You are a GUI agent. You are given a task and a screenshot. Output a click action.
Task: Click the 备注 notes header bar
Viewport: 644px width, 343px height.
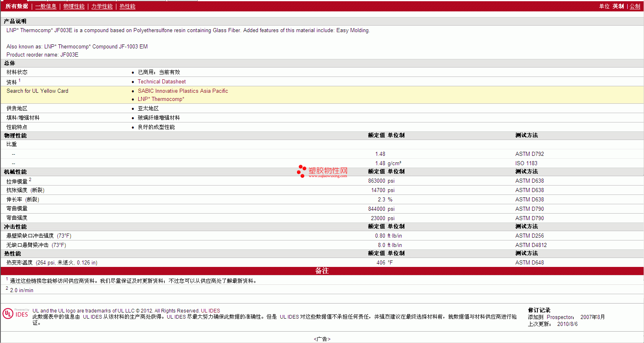322,271
